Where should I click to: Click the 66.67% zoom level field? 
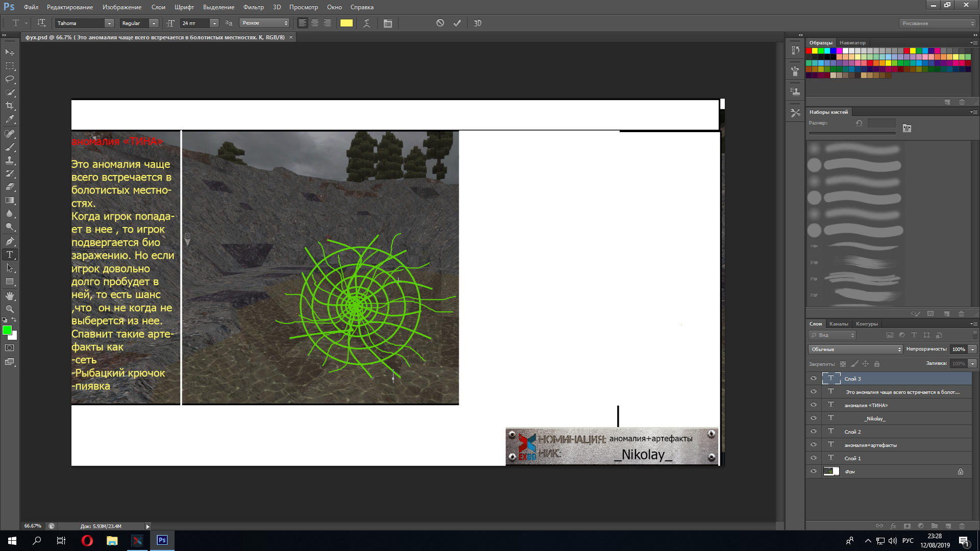33,526
